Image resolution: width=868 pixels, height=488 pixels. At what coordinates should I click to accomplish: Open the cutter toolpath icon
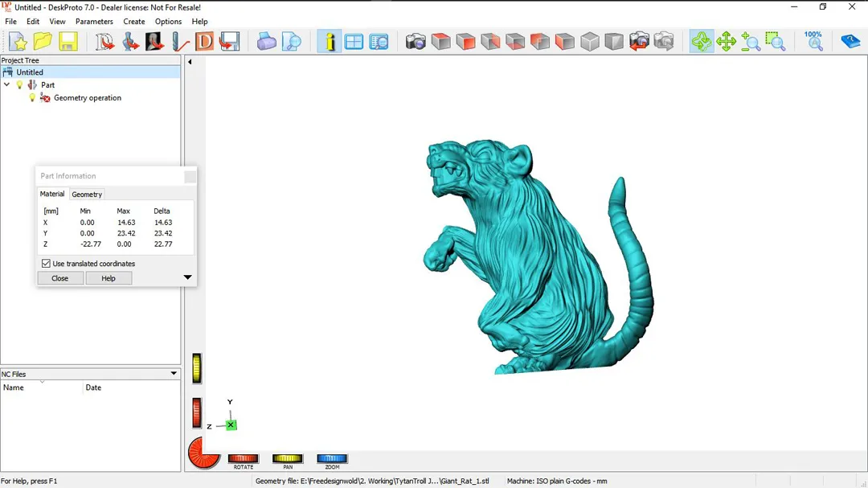click(x=179, y=42)
